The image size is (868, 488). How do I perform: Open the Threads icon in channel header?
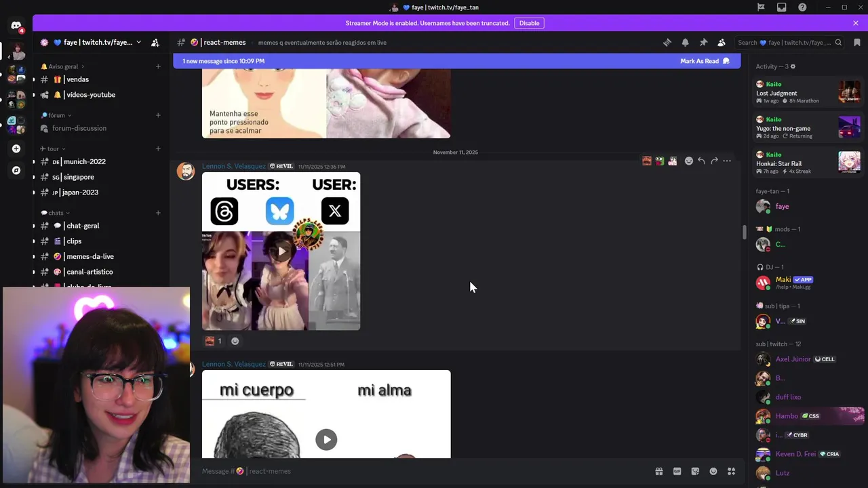click(x=667, y=42)
